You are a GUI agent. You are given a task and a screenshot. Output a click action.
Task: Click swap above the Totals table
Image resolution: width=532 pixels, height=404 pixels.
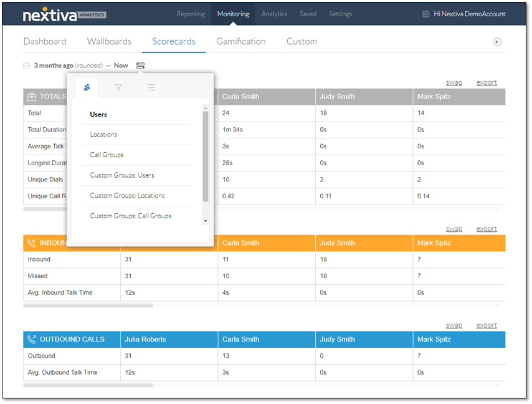(x=454, y=82)
